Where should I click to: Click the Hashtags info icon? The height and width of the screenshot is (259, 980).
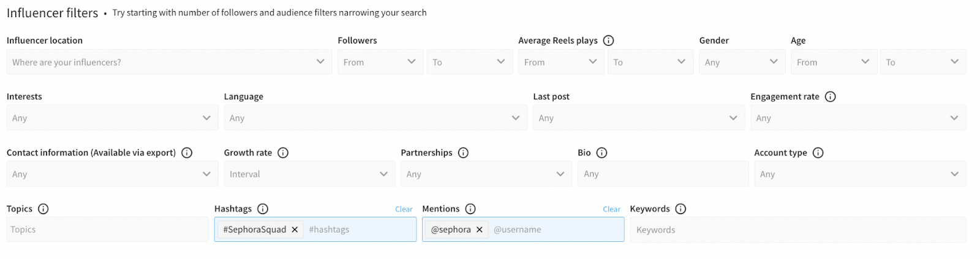263,209
